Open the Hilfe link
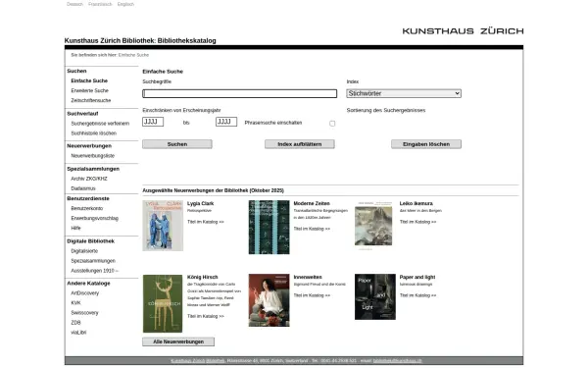The image size is (588, 368). [x=75, y=228]
